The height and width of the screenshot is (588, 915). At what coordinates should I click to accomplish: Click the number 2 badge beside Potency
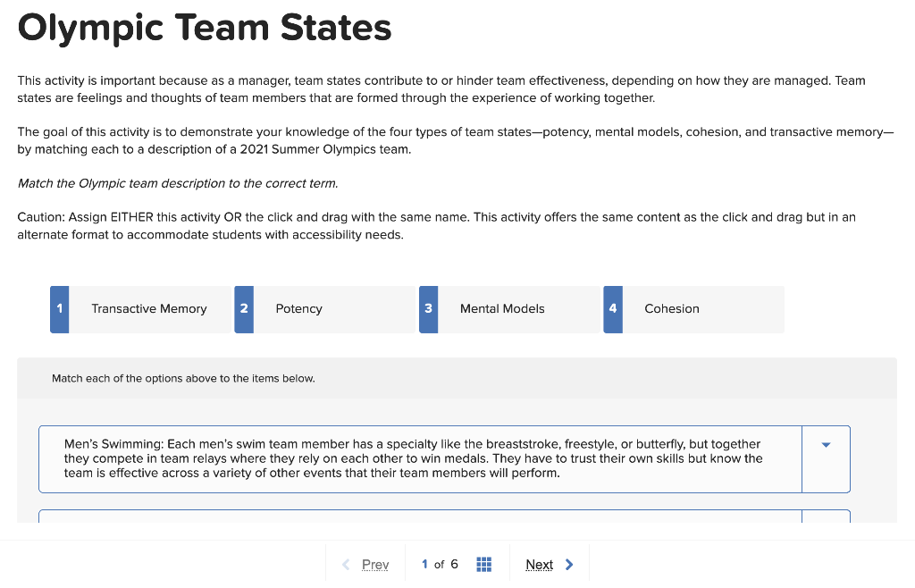pos(244,308)
